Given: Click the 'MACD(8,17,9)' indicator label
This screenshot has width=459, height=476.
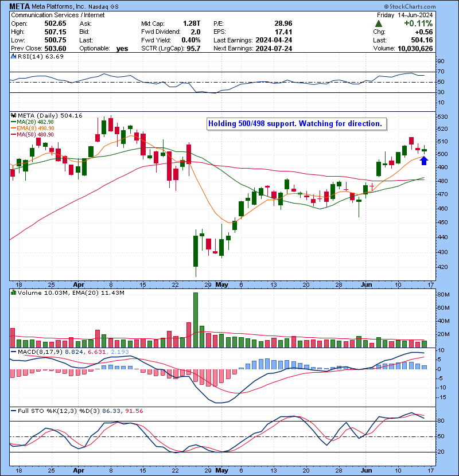Looking at the screenshot, I should (40, 352).
